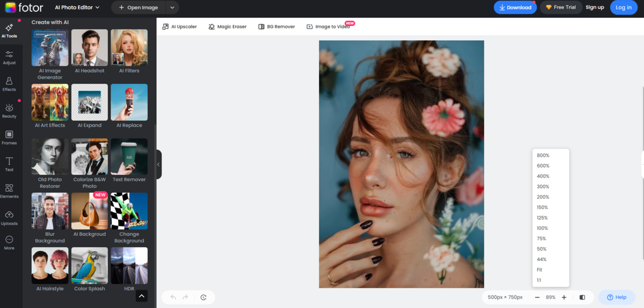Click the portrait photo on canvas

click(x=401, y=164)
